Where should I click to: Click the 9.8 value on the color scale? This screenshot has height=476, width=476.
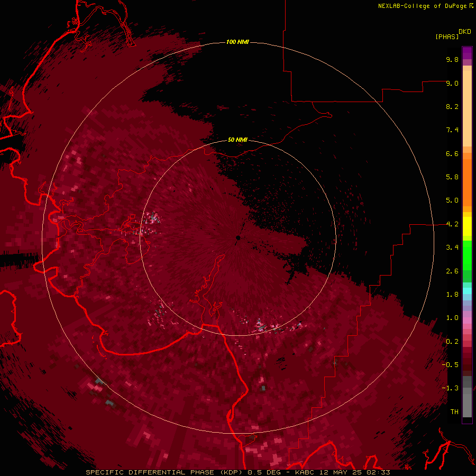pyautogui.click(x=452, y=59)
